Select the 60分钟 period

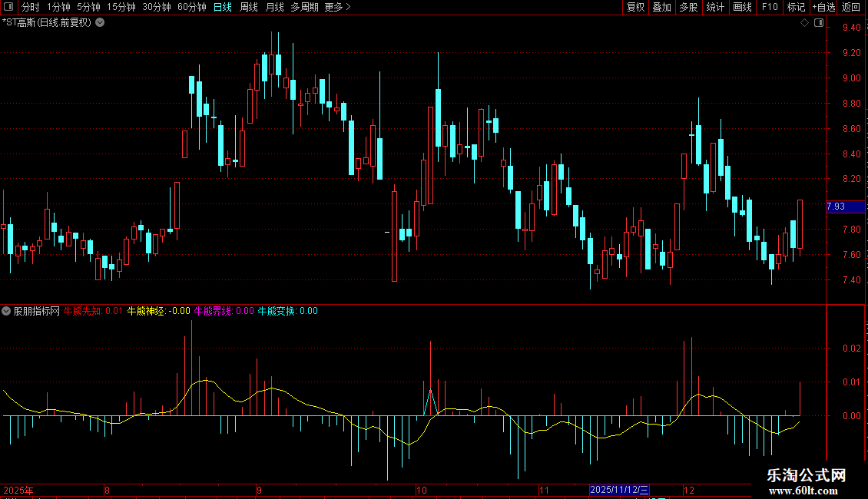(192, 7)
